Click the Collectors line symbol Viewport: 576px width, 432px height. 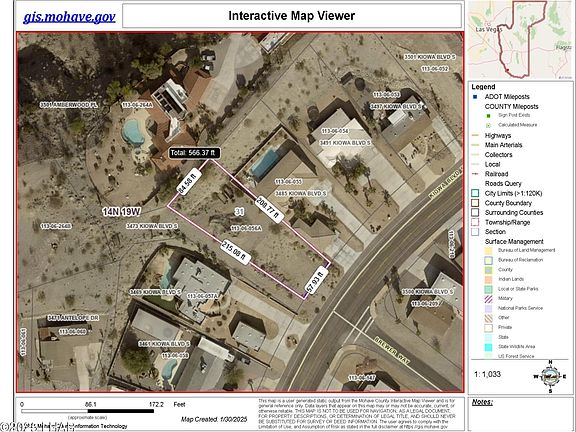pos(475,155)
